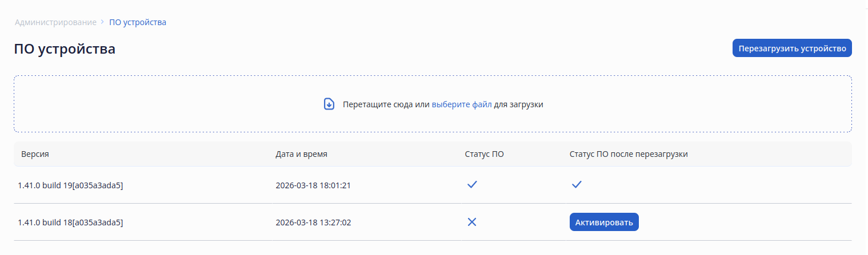
Task: Click build 18 cross status icon
Action: tap(472, 222)
